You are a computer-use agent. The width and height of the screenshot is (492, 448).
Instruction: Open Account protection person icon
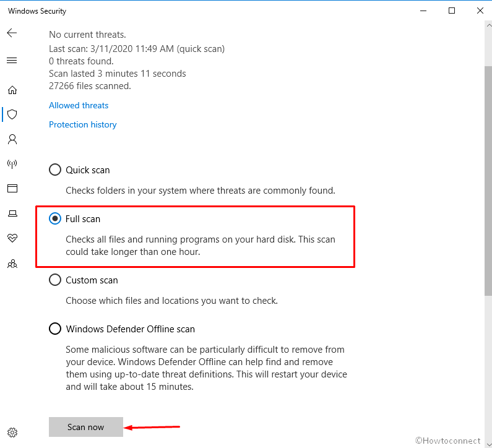tap(12, 139)
